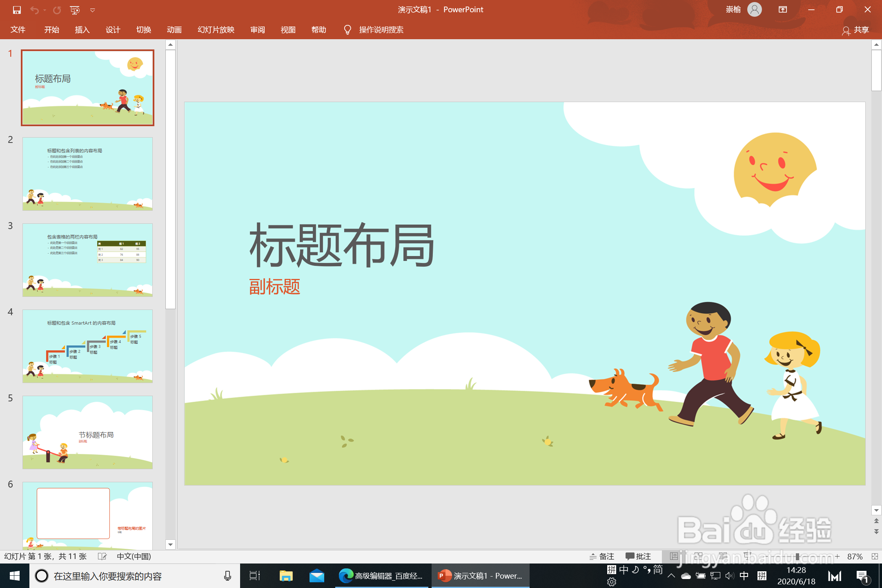Switch to Normal view icon

(x=674, y=557)
